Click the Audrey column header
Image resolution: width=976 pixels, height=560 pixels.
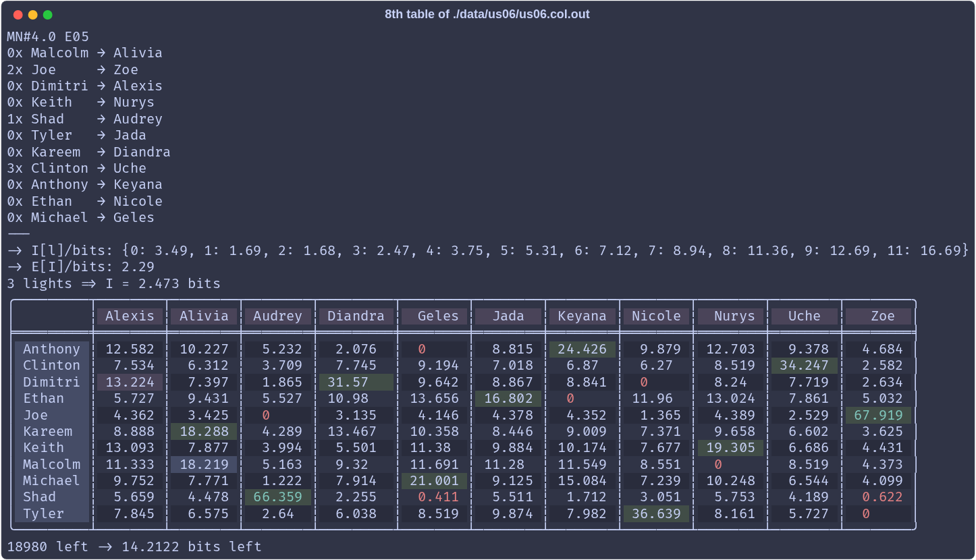tap(277, 316)
